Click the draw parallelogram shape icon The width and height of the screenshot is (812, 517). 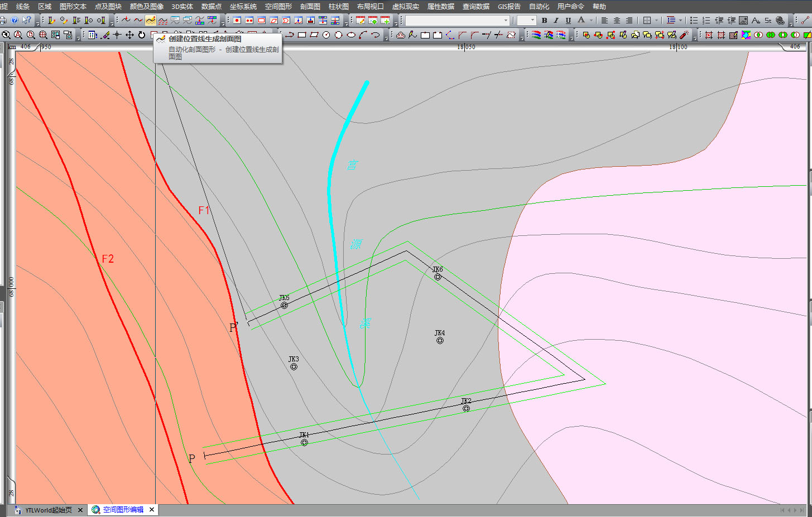pyautogui.click(x=314, y=35)
